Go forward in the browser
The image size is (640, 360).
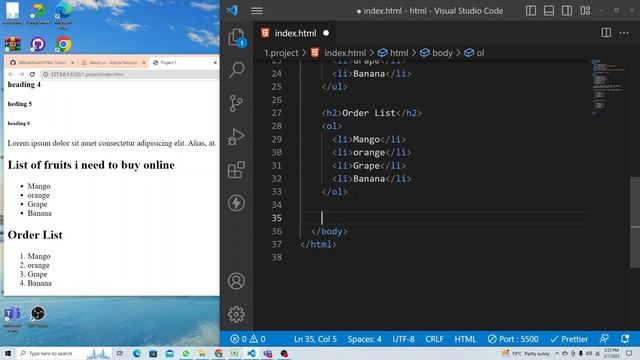coord(22,74)
